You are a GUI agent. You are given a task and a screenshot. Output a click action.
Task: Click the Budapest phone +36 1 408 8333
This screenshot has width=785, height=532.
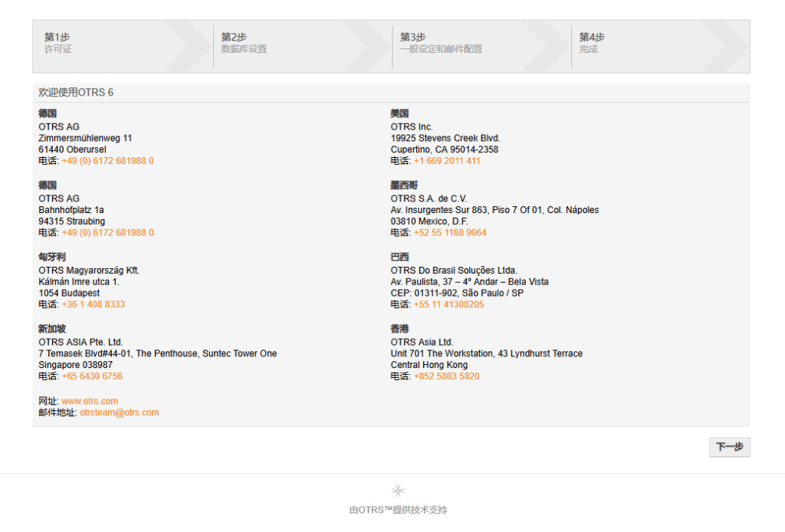point(94,304)
